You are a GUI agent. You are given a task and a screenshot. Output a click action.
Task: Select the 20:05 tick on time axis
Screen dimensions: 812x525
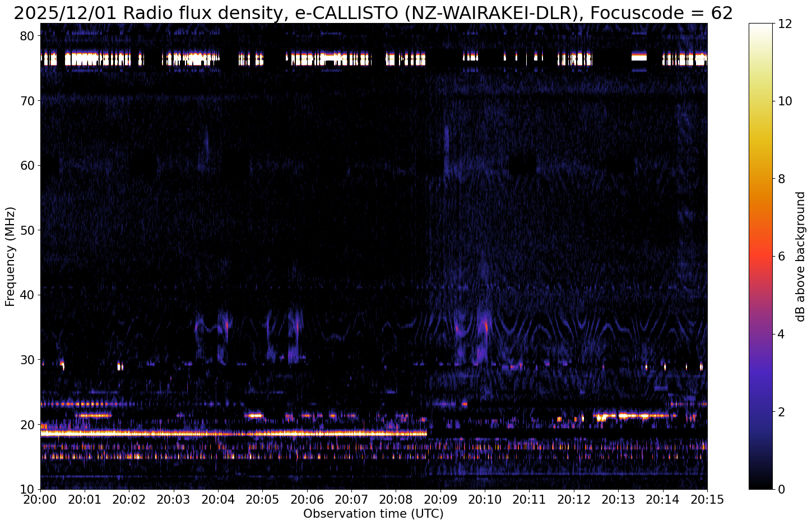(x=262, y=499)
